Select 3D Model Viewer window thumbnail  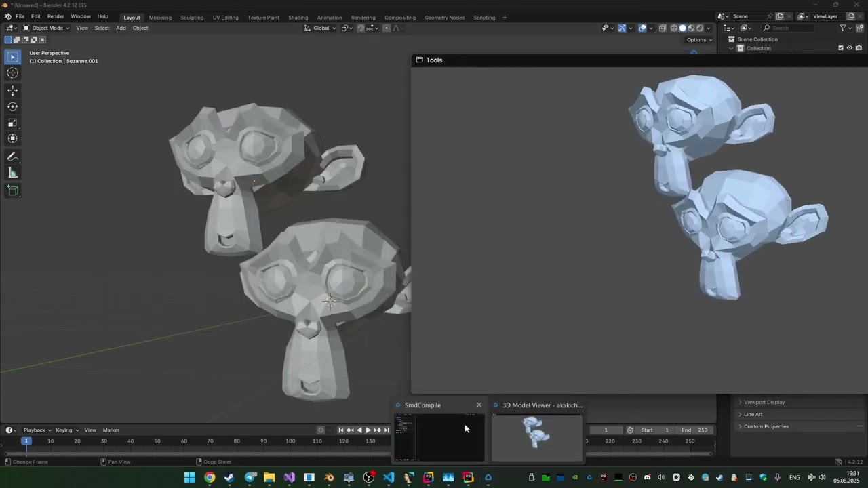536,438
